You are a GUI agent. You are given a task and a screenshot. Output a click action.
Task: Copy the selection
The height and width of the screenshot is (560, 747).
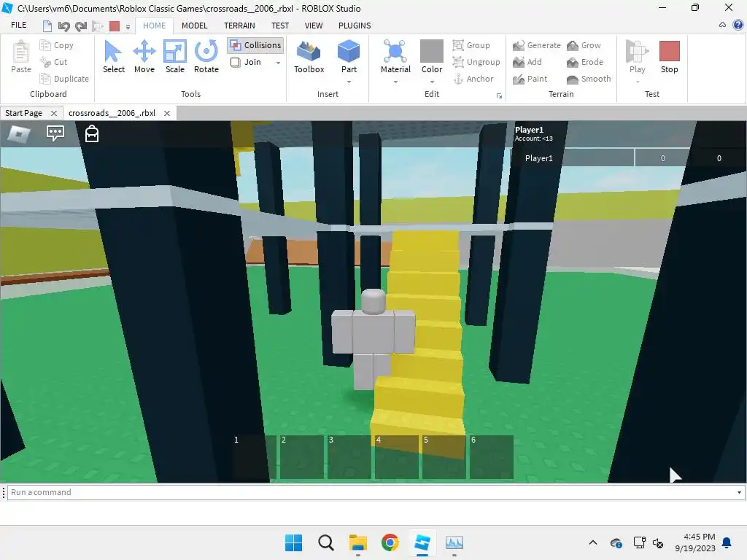pyautogui.click(x=57, y=45)
